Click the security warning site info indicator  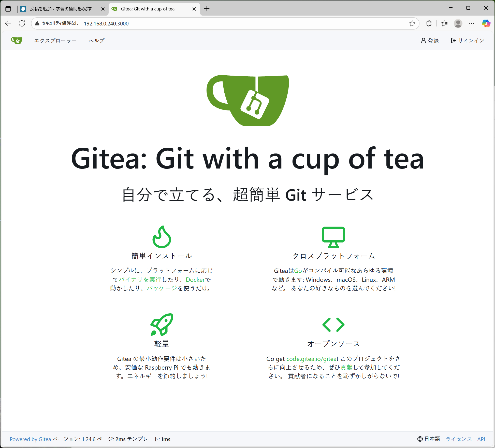56,23
